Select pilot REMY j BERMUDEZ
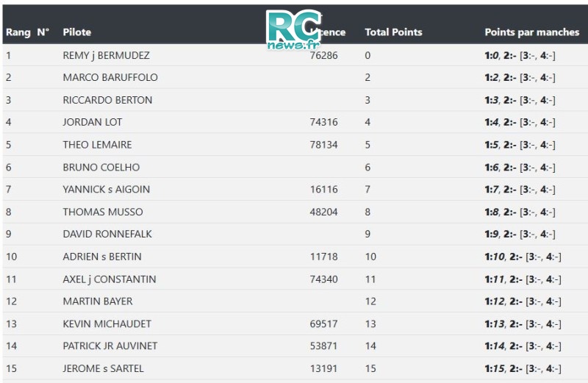 click(x=106, y=56)
